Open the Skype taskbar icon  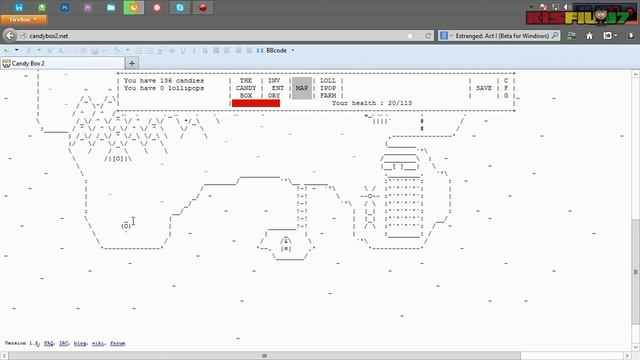[180, 7]
